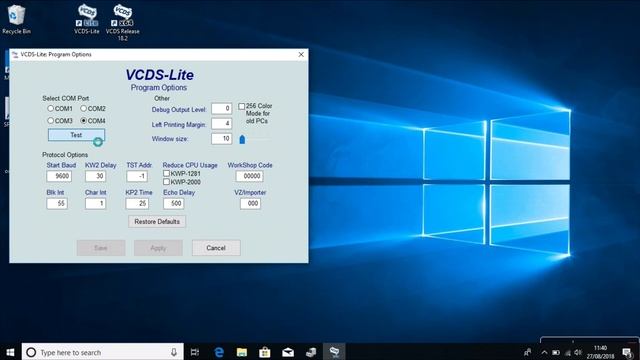The image size is (640, 360).
Task: Click the greyed Apply button
Action: (x=158, y=248)
